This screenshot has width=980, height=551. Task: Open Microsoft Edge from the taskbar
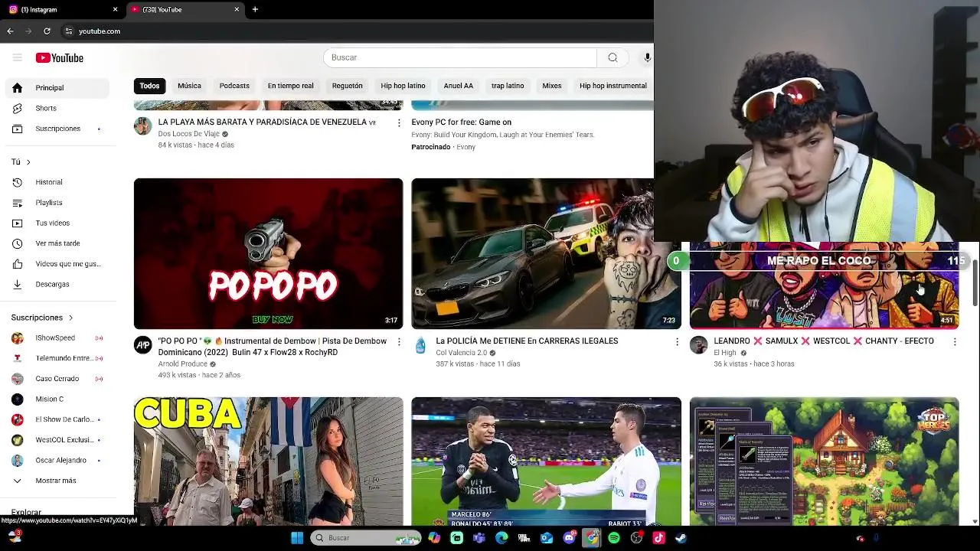click(501, 538)
